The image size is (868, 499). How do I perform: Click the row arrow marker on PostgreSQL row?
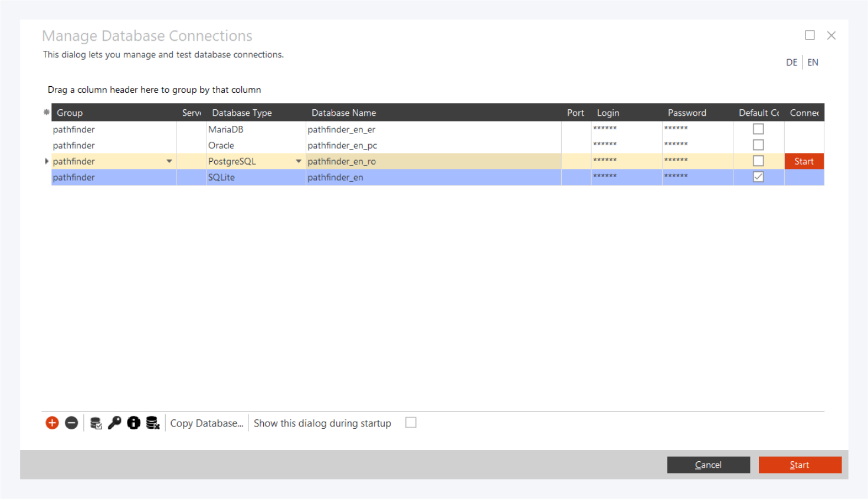pos(46,161)
